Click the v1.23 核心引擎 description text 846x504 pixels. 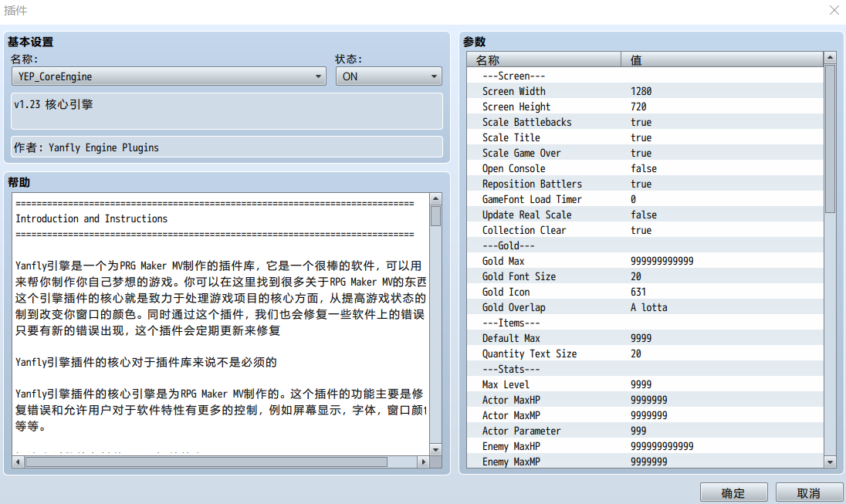point(53,104)
